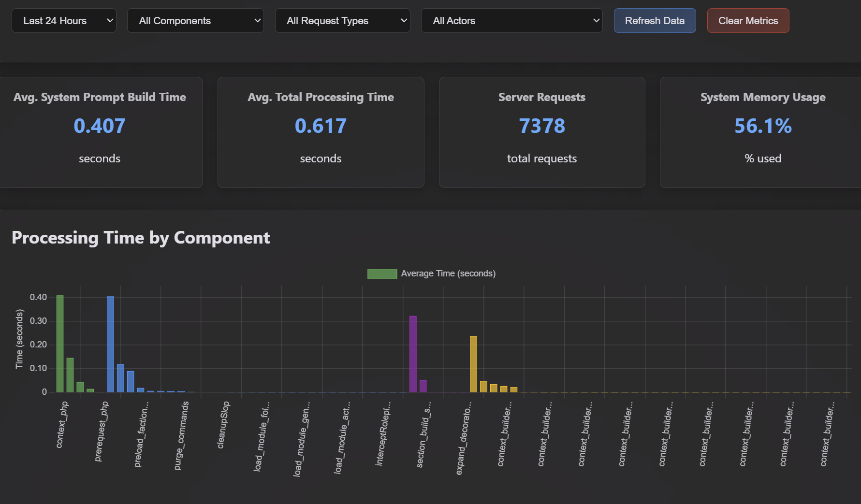The height and width of the screenshot is (504, 861).
Task: Select the Avg. Total Processing Time card
Action: pos(321,132)
